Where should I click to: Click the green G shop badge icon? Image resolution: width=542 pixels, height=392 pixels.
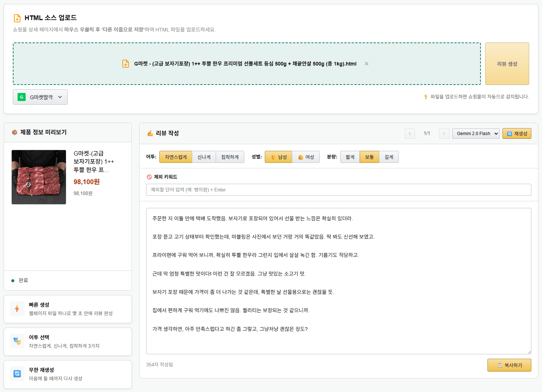21,97
